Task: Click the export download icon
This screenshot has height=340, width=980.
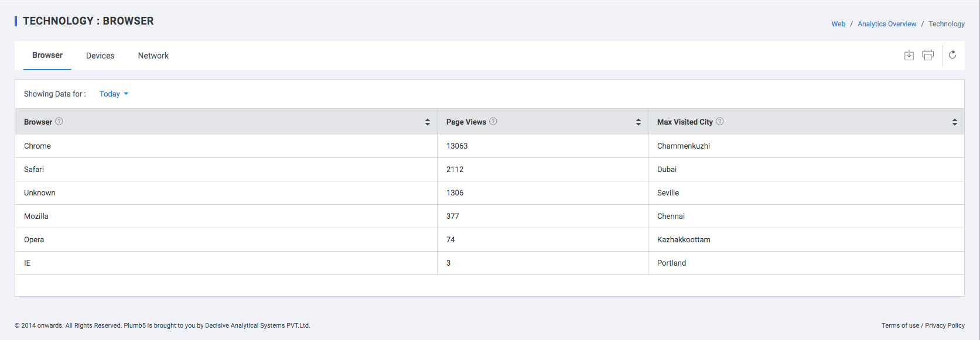Action: point(909,55)
